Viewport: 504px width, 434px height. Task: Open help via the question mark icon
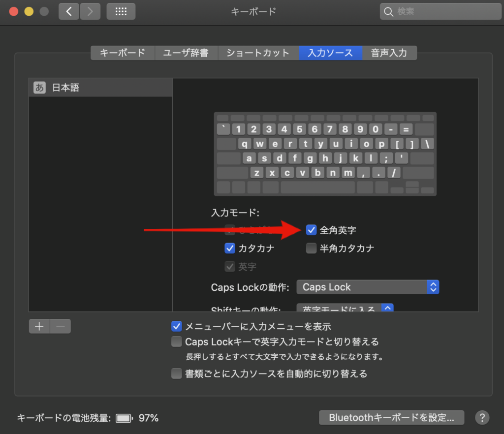pyautogui.click(x=482, y=417)
